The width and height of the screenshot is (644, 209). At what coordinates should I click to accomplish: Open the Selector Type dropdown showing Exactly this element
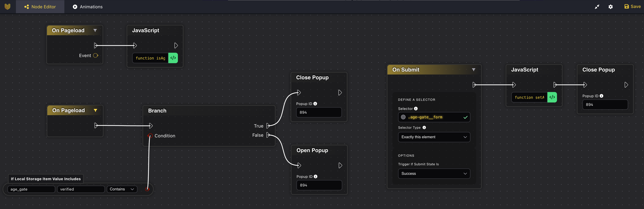click(434, 137)
